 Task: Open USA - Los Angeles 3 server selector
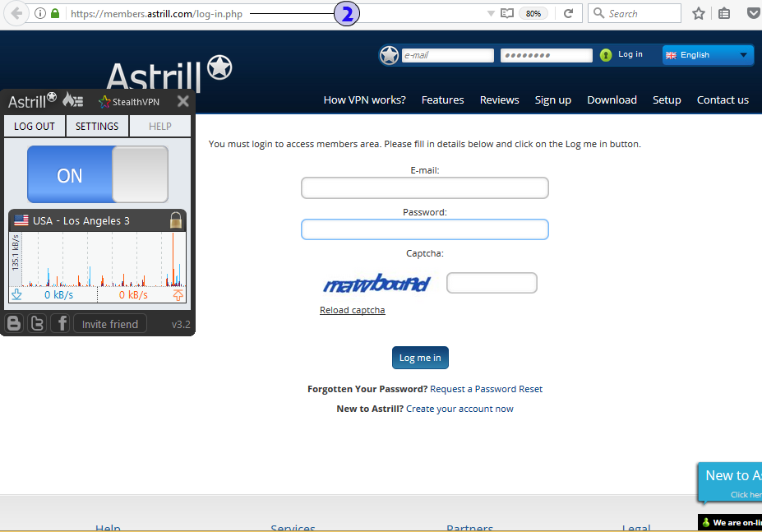(97, 220)
